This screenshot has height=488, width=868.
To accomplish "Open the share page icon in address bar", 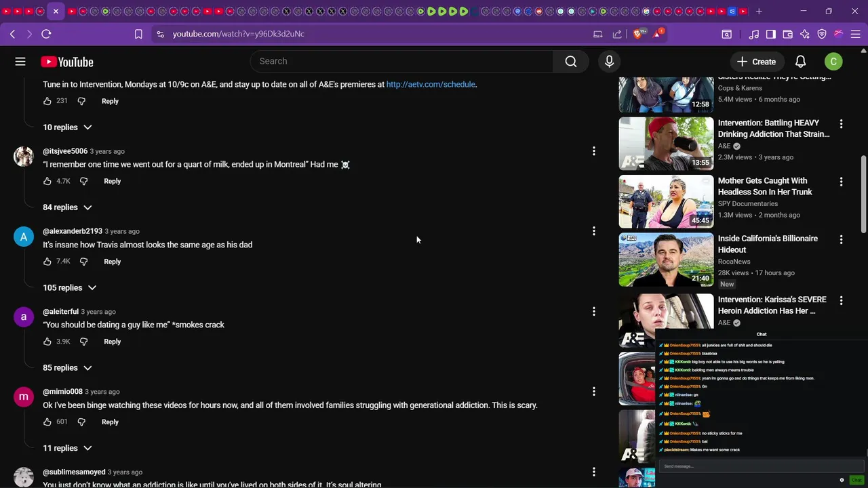I will pos(617,34).
